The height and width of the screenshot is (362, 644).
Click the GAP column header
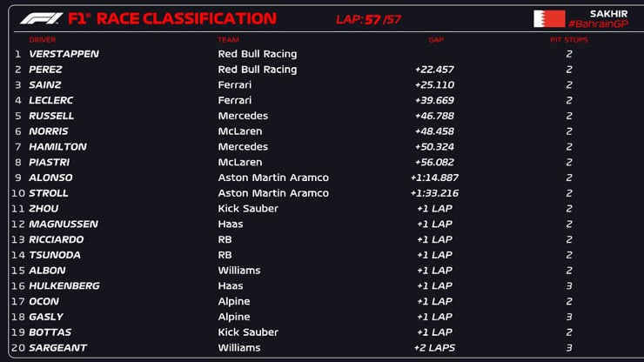coord(436,40)
